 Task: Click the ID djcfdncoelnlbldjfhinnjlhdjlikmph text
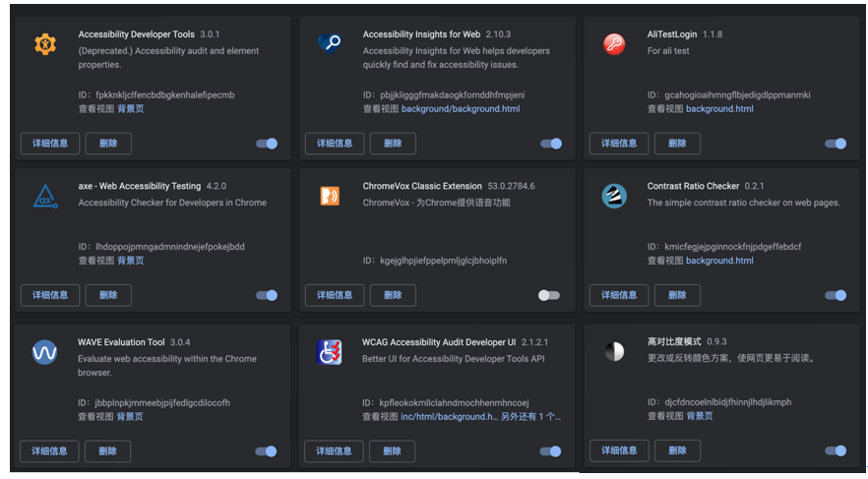(719, 402)
